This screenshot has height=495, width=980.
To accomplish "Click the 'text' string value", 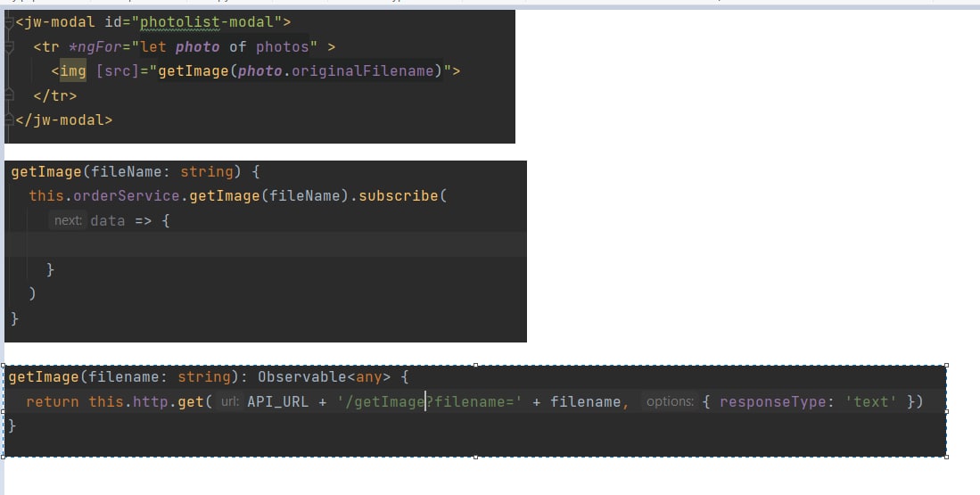I will pyautogui.click(x=870, y=402).
